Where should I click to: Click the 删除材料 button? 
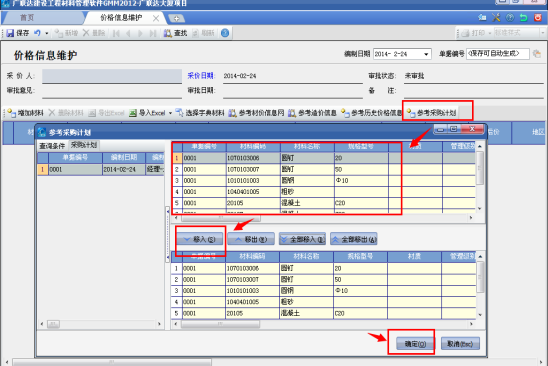pos(66,113)
